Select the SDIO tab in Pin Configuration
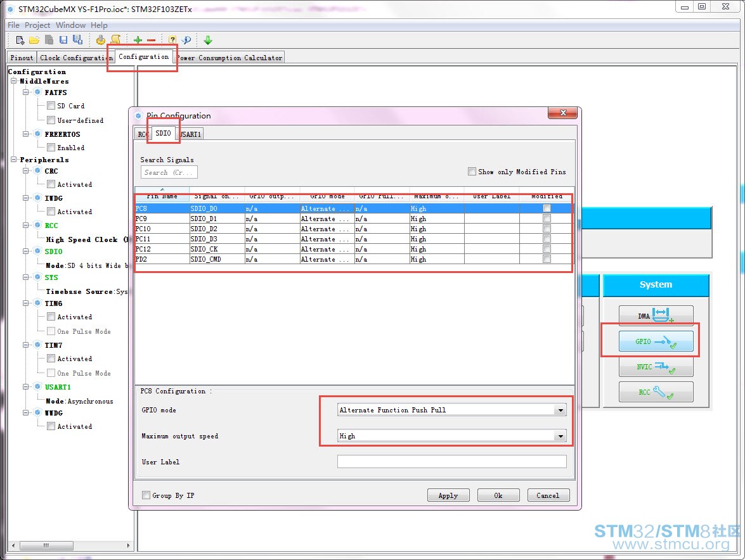Viewport: 745px width, 560px height. (164, 134)
